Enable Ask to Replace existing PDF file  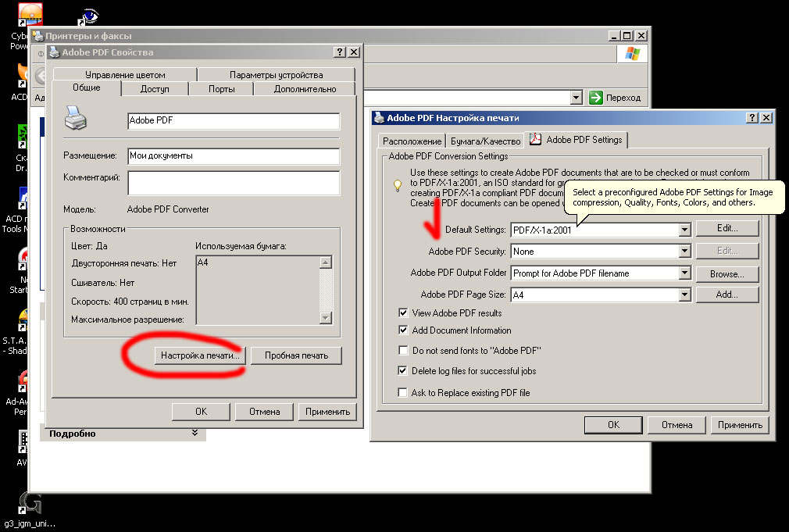click(x=402, y=392)
